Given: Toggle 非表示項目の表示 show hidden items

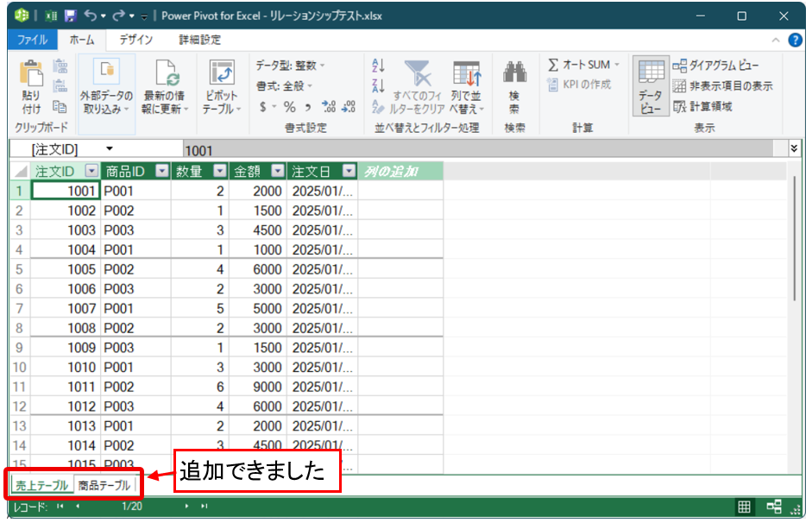Looking at the screenshot, I should coord(722,86).
